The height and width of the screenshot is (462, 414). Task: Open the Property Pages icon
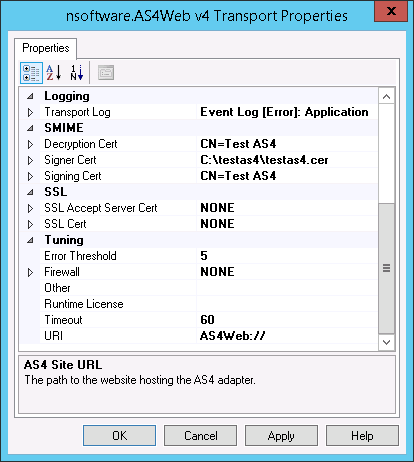(106, 73)
